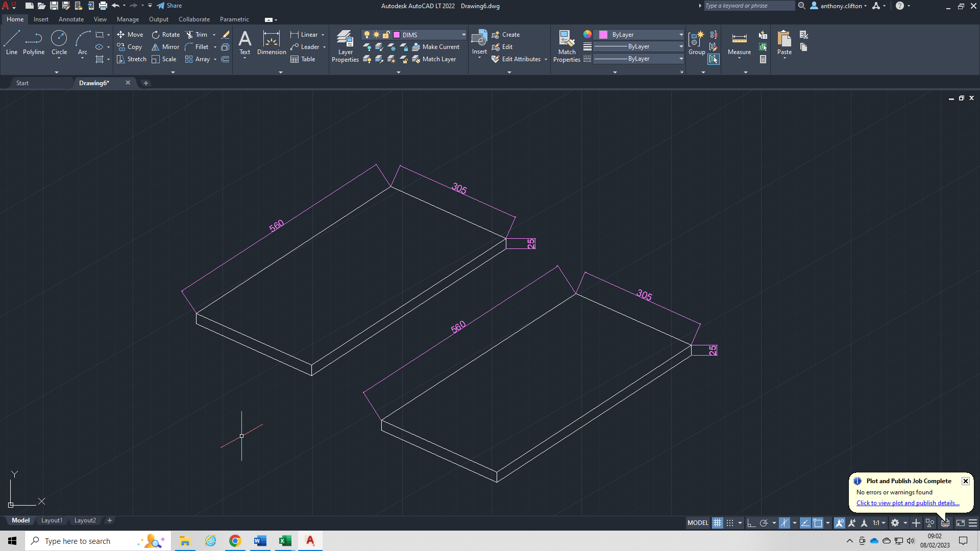980x551 pixels.
Task: Click the Mirror tool
Action: click(165, 47)
